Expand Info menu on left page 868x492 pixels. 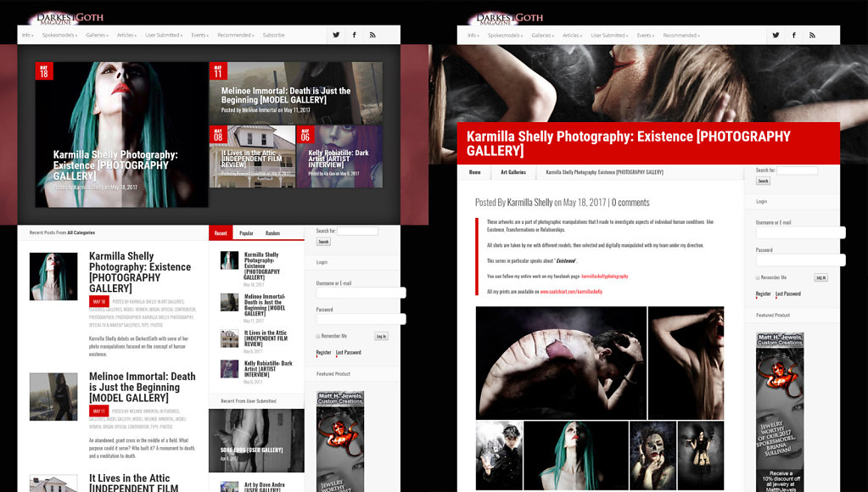coord(28,35)
